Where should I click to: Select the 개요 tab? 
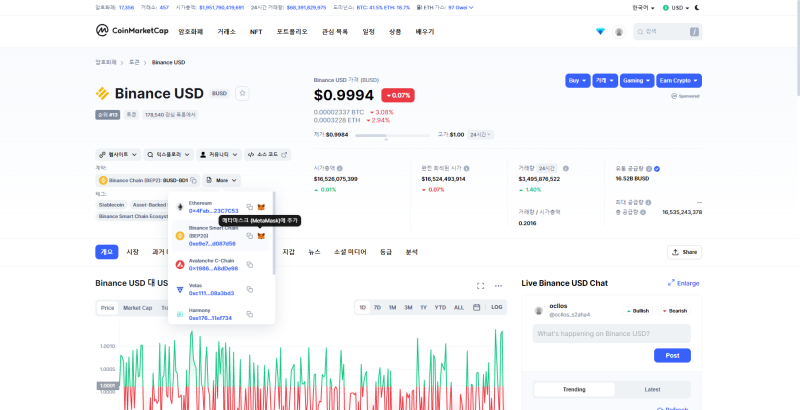107,252
